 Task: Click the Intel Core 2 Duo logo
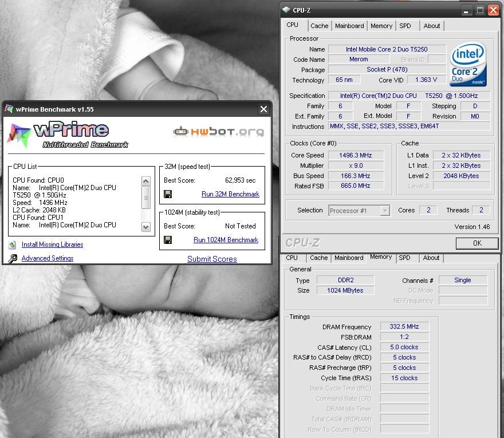point(468,65)
